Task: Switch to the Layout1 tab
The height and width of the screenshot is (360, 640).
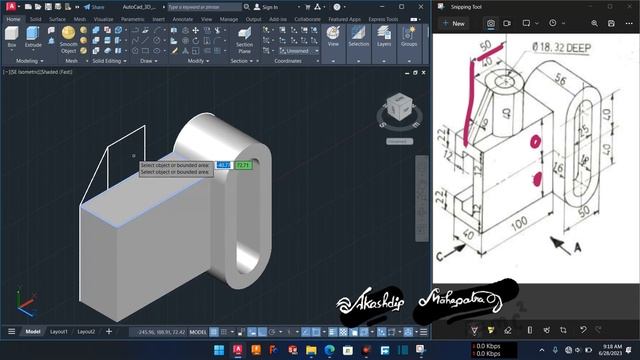Action: [x=58, y=332]
